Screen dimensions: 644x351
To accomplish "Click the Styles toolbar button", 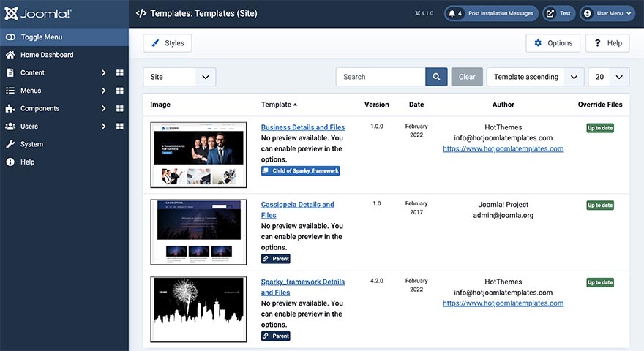I will pos(168,43).
